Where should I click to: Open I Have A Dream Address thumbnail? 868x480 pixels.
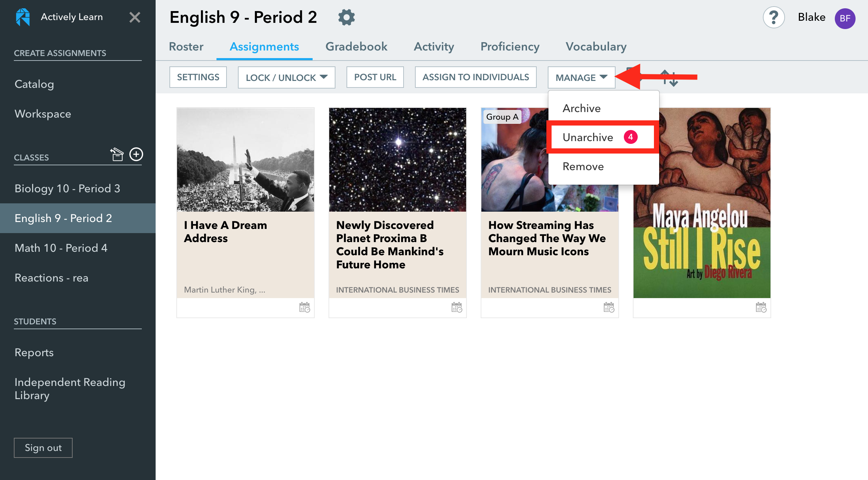point(246,159)
